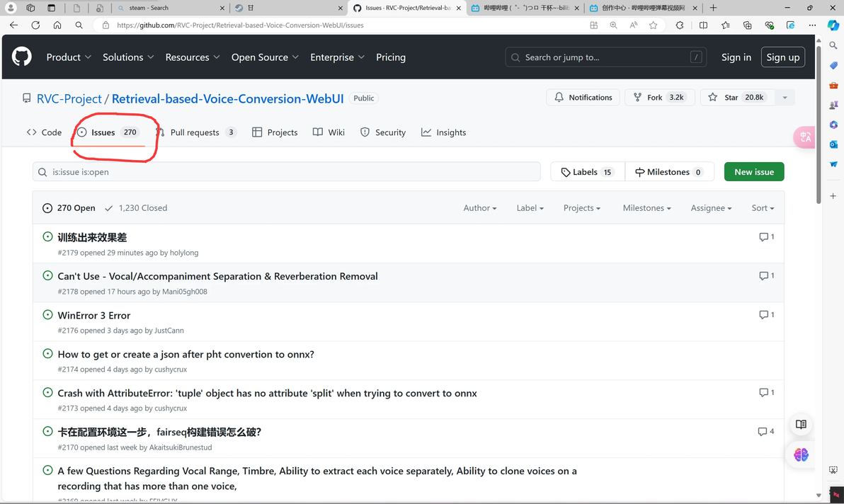Switch to the Pull requests tab

pos(195,132)
